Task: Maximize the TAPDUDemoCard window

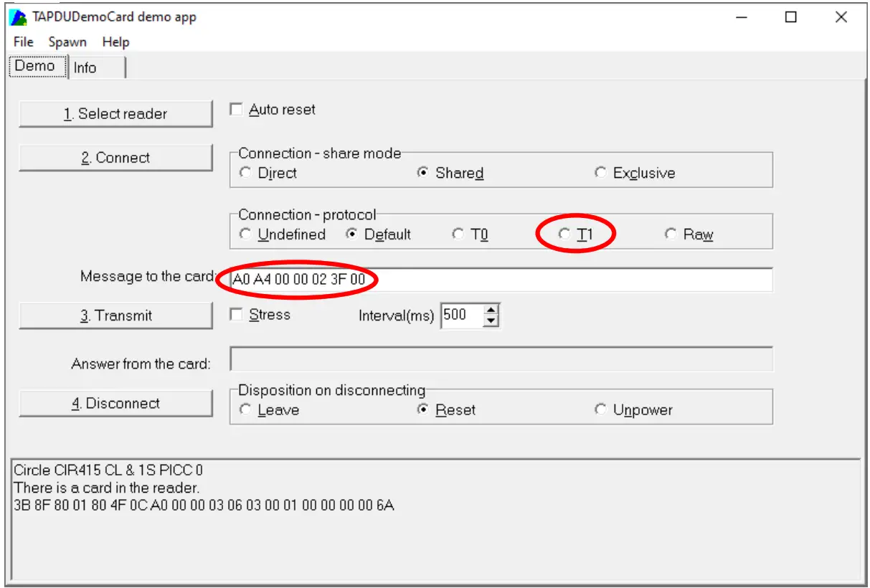Action: (x=790, y=17)
